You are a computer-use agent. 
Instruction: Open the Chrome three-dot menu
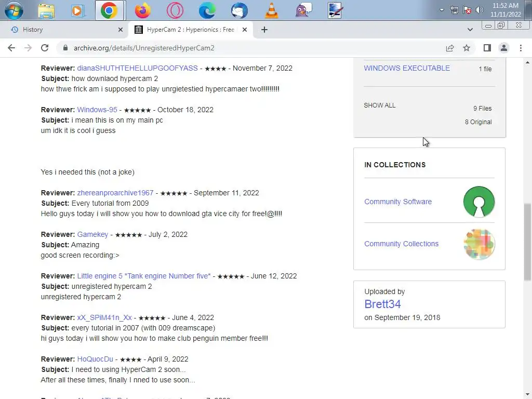(521, 48)
